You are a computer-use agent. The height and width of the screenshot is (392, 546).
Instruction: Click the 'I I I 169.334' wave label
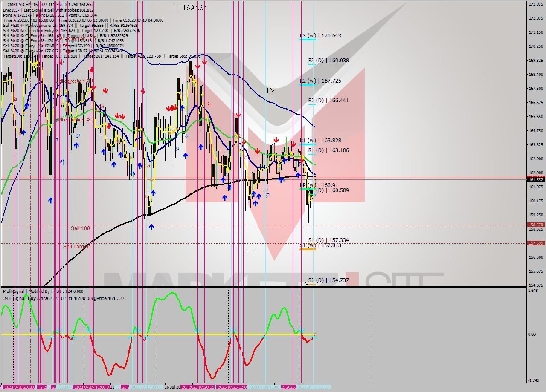click(x=189, y=8)
